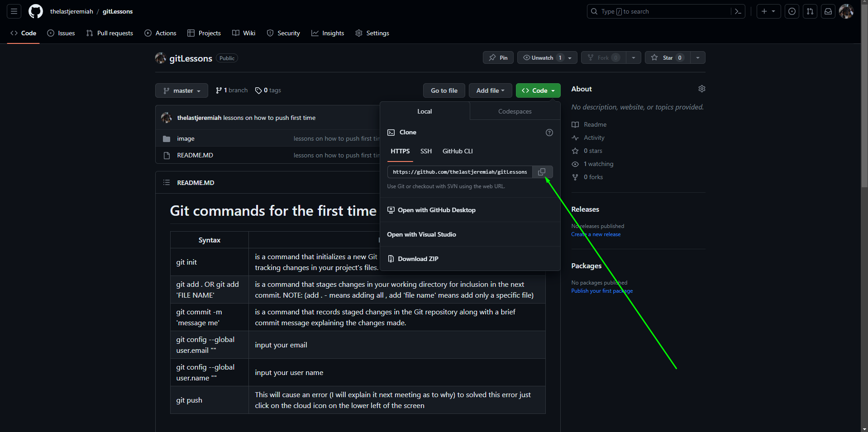Copy the clone URL to clipboard

point(542,172)
